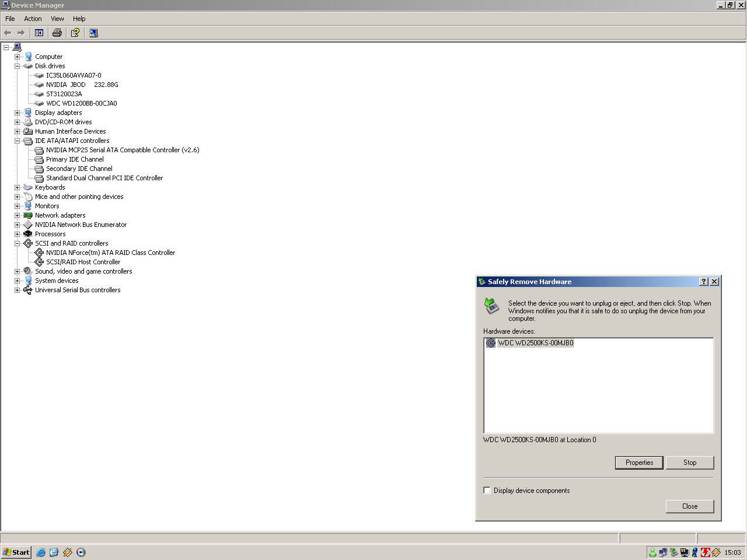The image size is (747, 560).
Task: Expand the Network adapters category
Action: (x=17, y=215)
